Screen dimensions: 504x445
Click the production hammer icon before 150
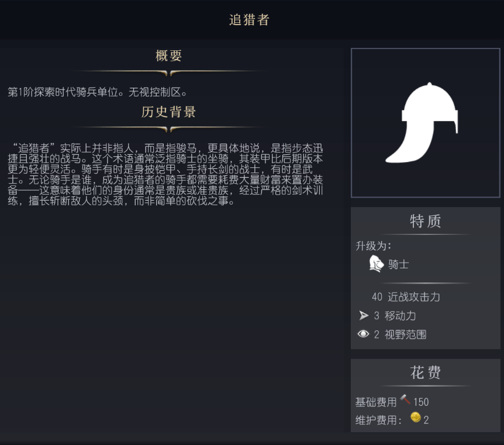pos(405,401)
